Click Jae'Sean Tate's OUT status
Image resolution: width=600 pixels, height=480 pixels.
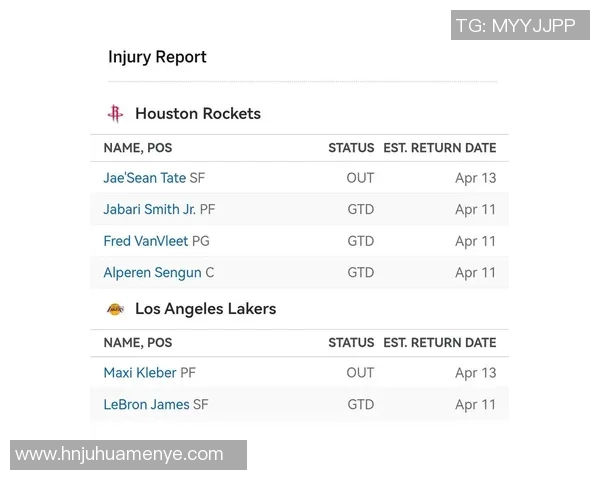360,178
